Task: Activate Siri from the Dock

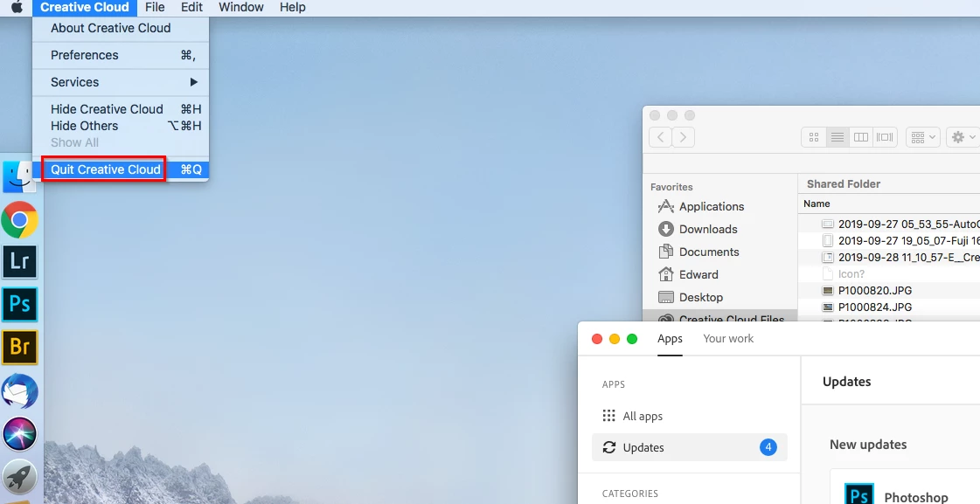Action: click(19, 434)
